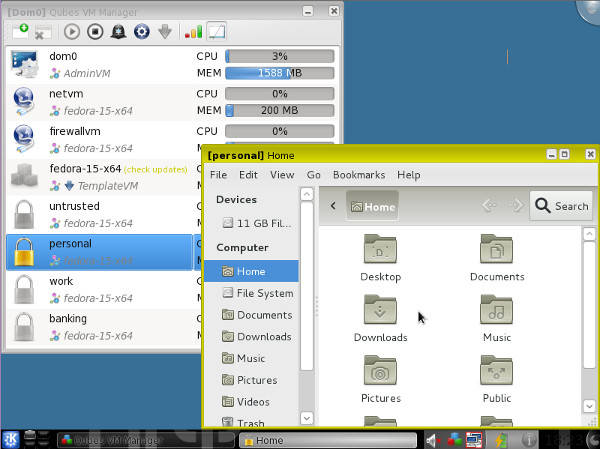Image resolution: width=600 pixels, height=449 pixels.
Task: Open the Go menu in Home window
Action: 313,175
